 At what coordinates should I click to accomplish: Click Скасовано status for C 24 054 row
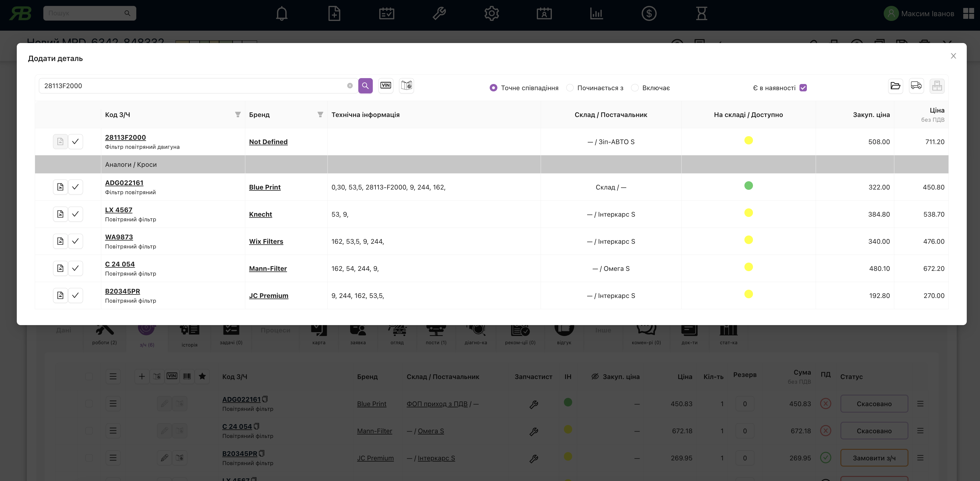coord(874,431)
